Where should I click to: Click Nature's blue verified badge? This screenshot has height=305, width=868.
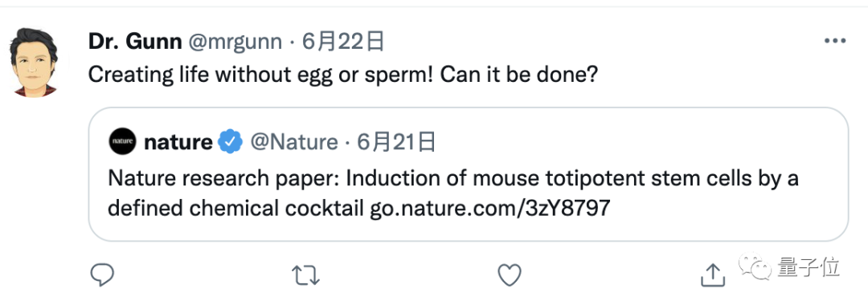[x=231, y=142]
